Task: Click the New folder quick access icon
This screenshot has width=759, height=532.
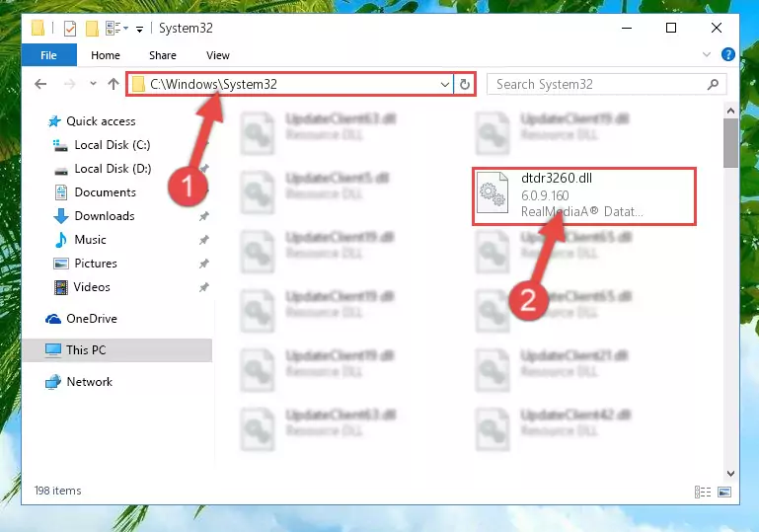Action: pos(92,29)
